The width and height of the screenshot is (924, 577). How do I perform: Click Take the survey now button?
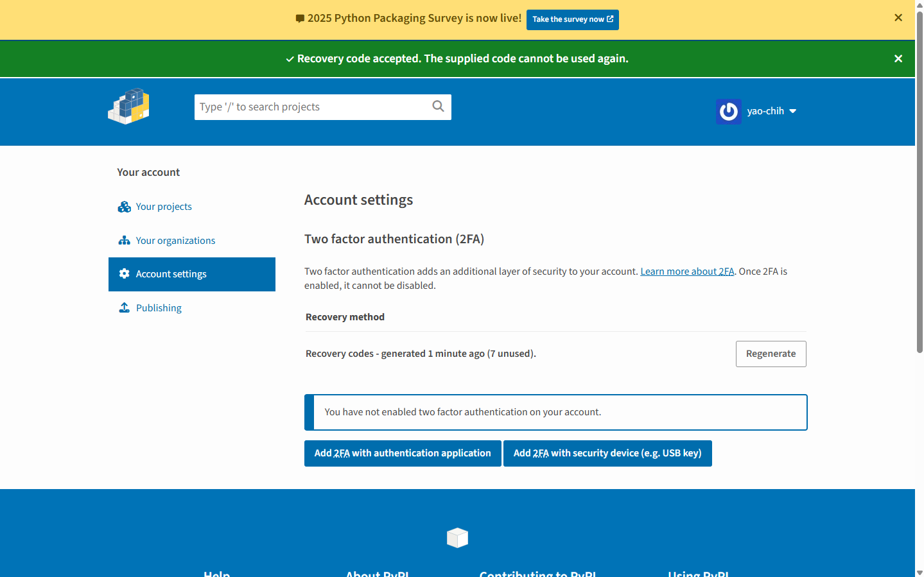pyautogui.click(x=573, y=19)
